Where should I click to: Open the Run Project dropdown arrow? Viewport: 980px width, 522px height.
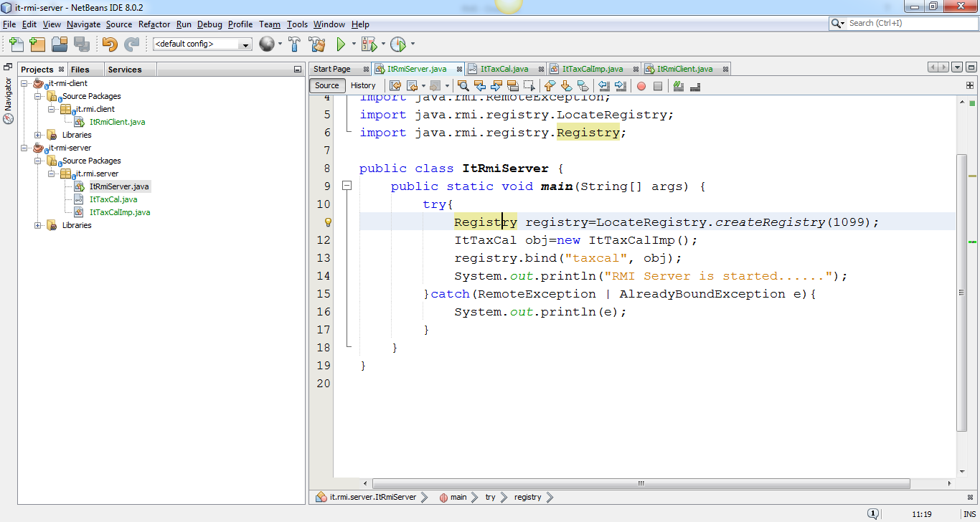coord(354,44)
